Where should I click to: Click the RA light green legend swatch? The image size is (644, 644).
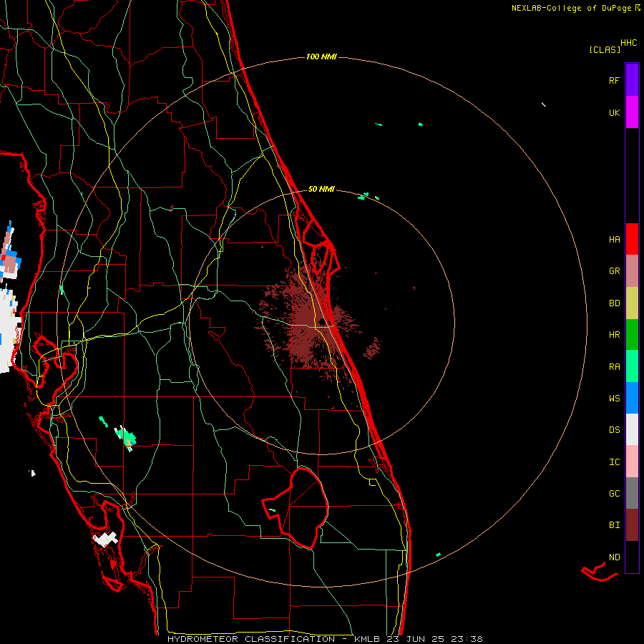point(632,366)
